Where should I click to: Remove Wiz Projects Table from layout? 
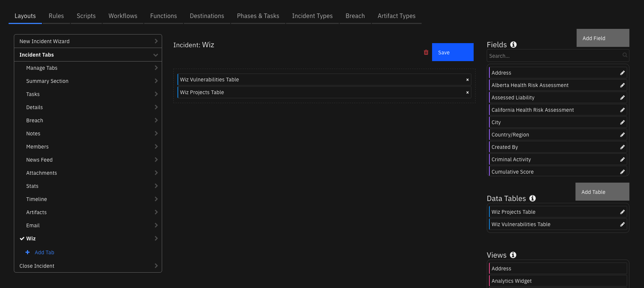pyautogui.click(x=467, y=92)
